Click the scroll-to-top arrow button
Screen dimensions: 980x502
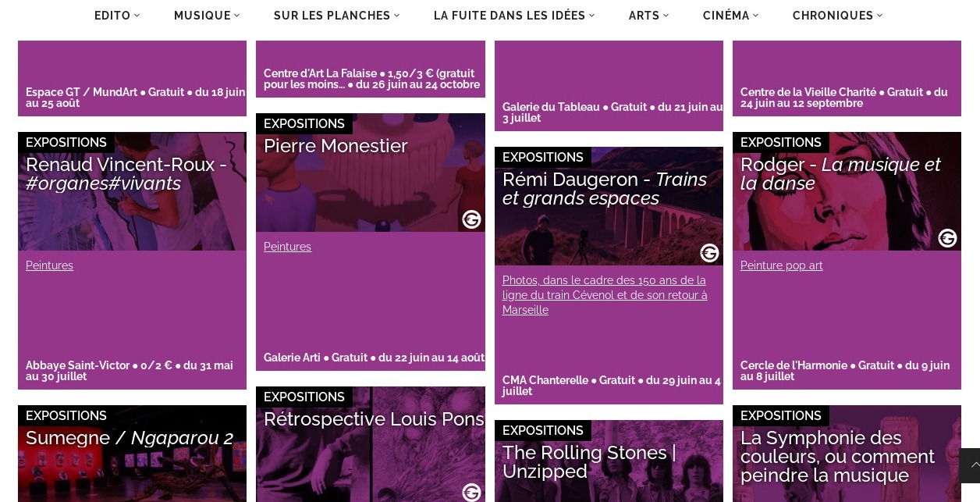tap(970, 465)
